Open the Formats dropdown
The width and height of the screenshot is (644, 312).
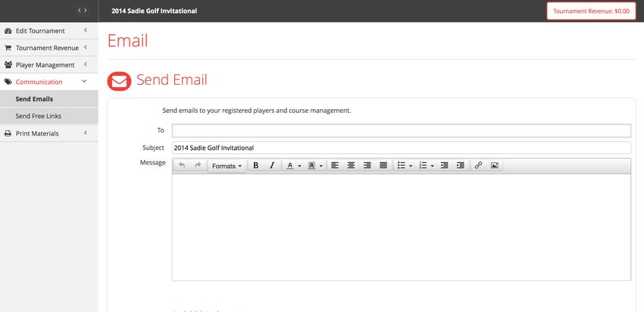tap(227, 166)
